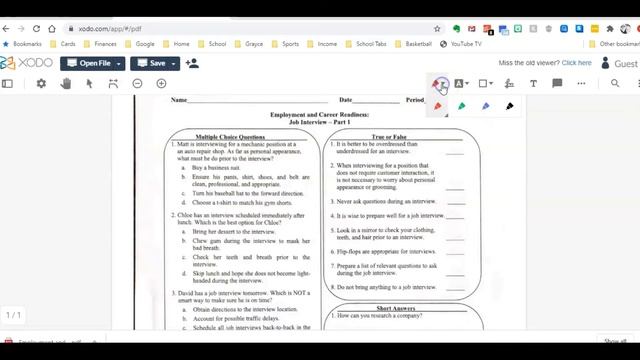Image resolution: width=640 pixels, height=360 pixels.
Task: Open the YouTube TV bookmark
Action: pos(461,44)
